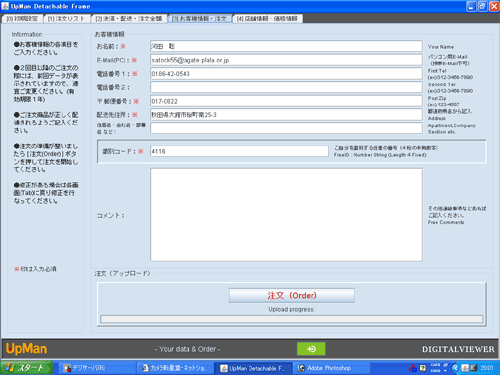
Task: Click the 電話番号1 phone field
Action: click(x=286, y=74)
